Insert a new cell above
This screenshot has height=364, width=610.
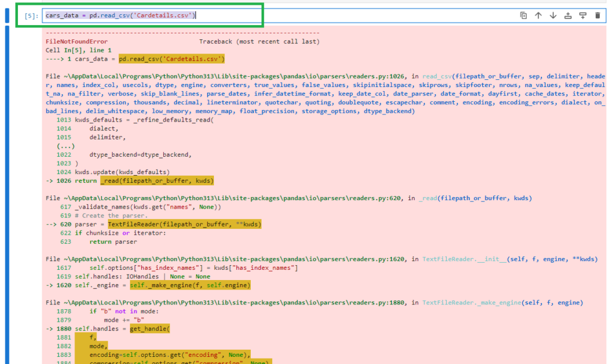point(568,15)
